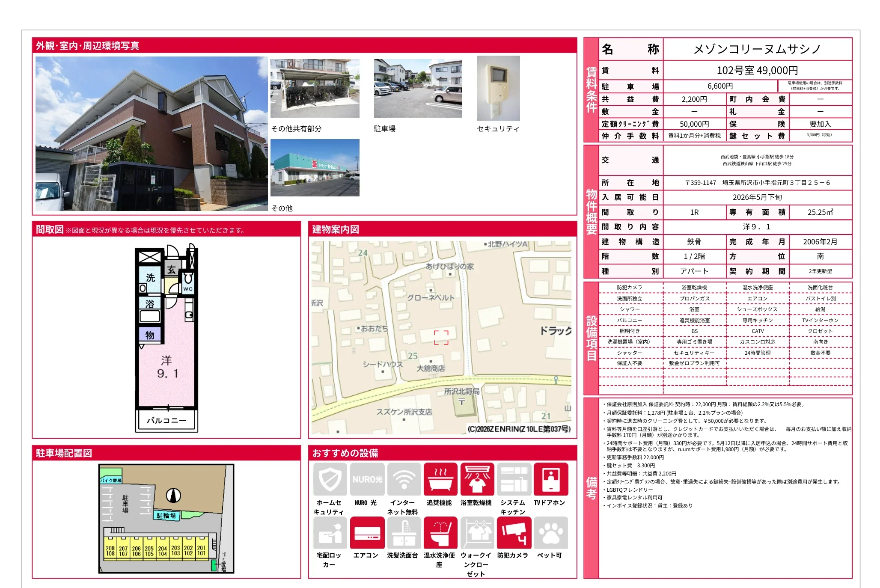880x588 pixels.
Task: Click the north compass in parking diagram
Action: [x=173, y=496]
